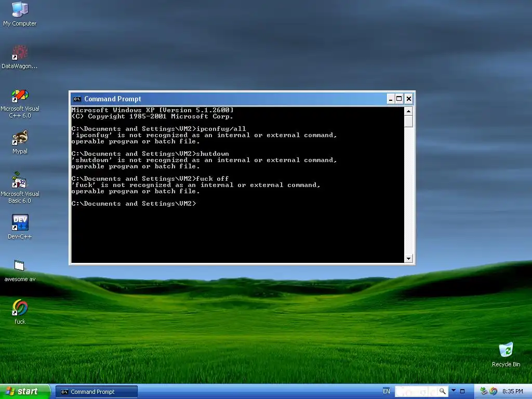The width and height of the screenshot is (532, 399).
Task: Click the last empty prompt line in console
Action: click(x=134, y=204)
